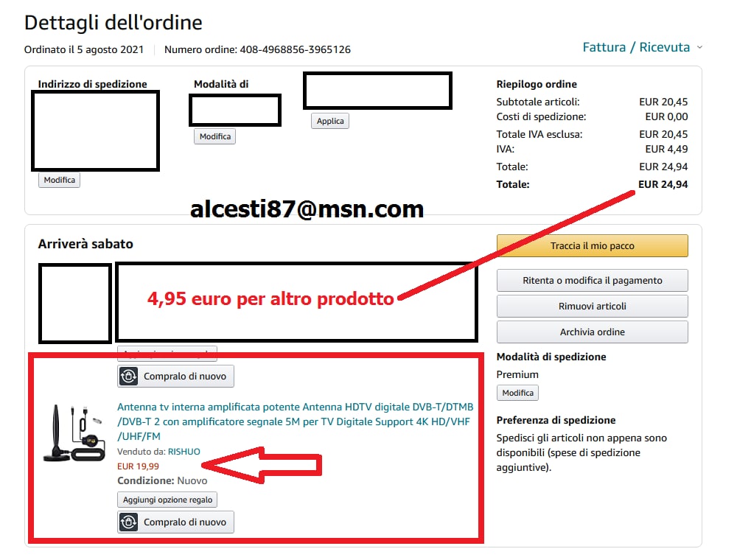Open the Antenna tv interna amplificata product link
The height and width of the screenshot is (560, 737).
296,421
